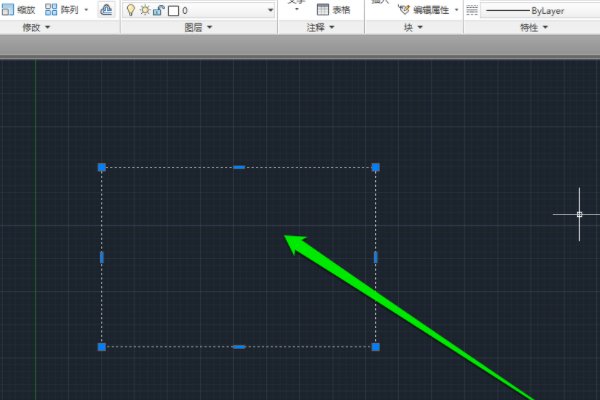Toggle layer on/off light bulb icon
The image size is (600, 400).
pos(130,10)
